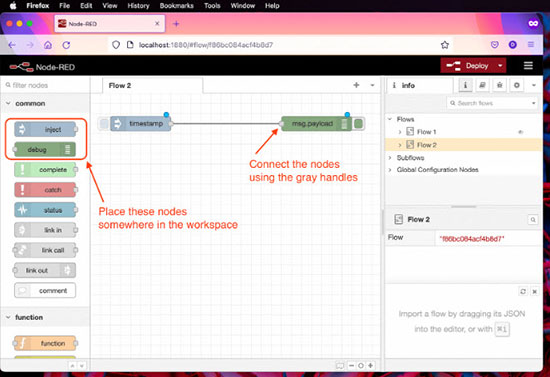Open the flow tab list dropdown
550x377 pixels.
coord(372,85)
